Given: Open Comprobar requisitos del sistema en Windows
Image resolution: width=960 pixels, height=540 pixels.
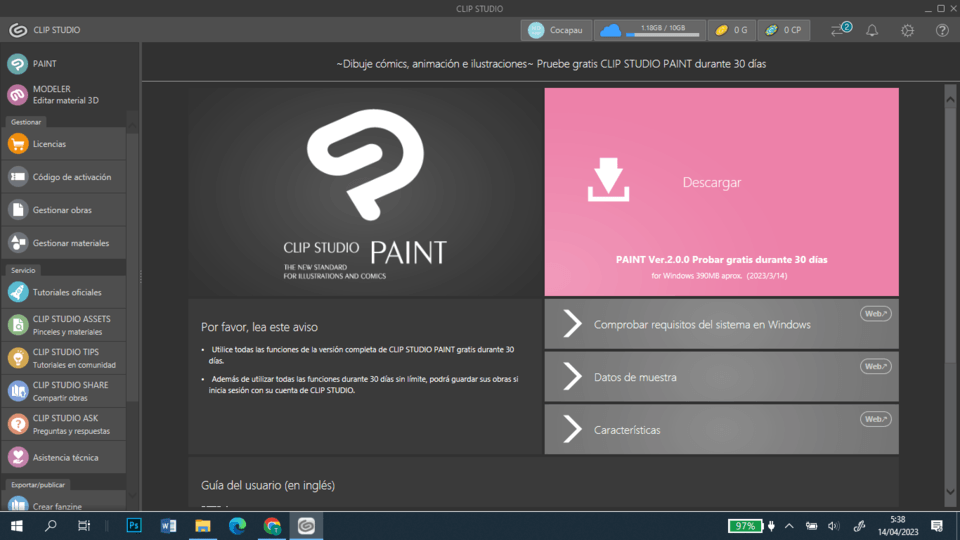Looking at the screenshot, I should [721, 324].
